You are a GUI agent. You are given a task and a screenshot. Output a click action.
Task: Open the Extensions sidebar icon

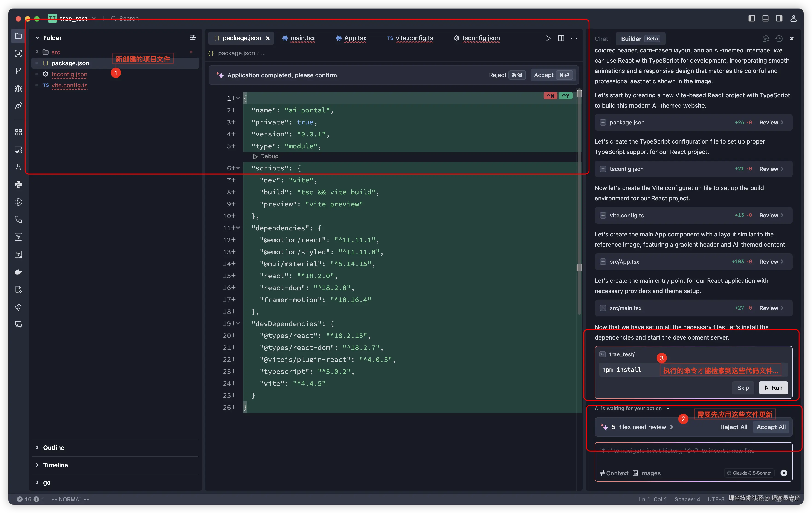tap(18, 132)
